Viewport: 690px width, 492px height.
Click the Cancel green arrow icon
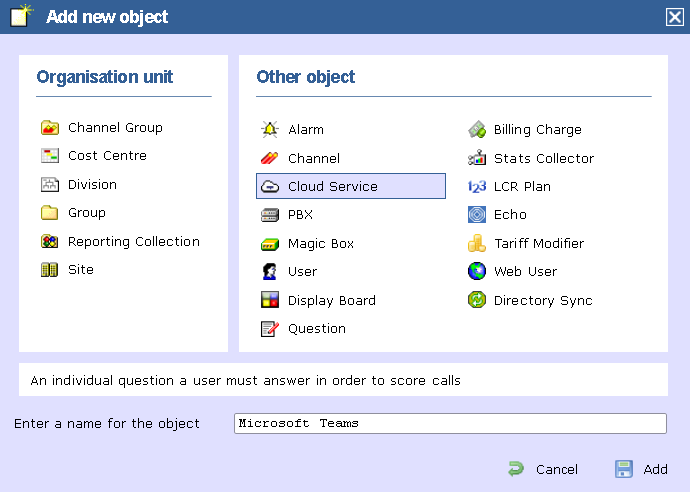coord(516,469)
